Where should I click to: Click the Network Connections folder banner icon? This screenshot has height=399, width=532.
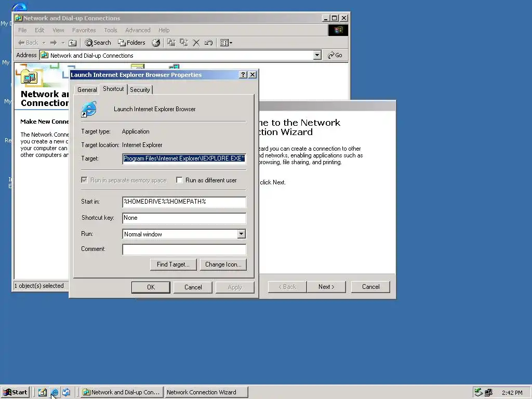tap(29, 77)
